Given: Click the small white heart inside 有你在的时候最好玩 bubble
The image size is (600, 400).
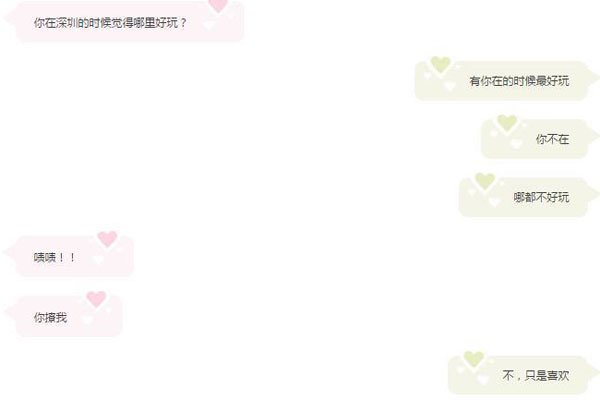Looking at the screenshot, I should tap(449, 85).
